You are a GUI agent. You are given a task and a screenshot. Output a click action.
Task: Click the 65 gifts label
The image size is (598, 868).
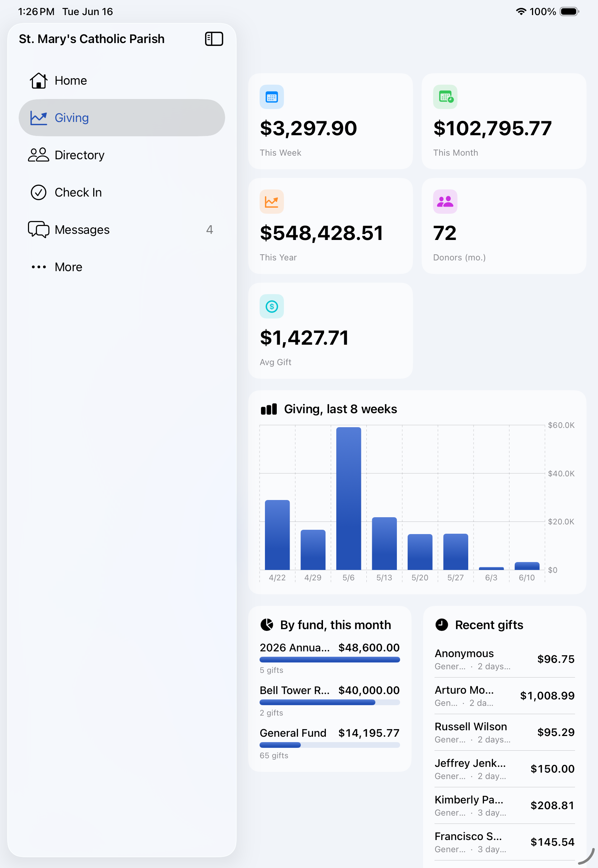pos(274,756)
